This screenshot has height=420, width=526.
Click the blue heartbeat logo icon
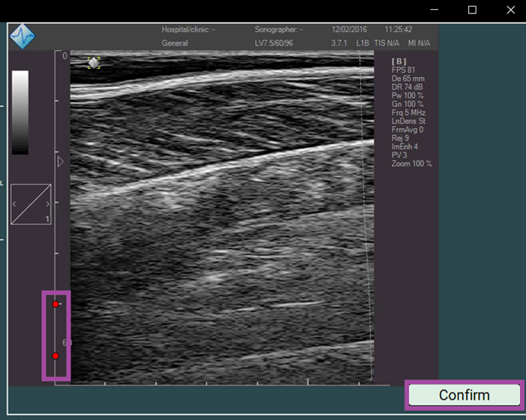[x=23, y=36]
